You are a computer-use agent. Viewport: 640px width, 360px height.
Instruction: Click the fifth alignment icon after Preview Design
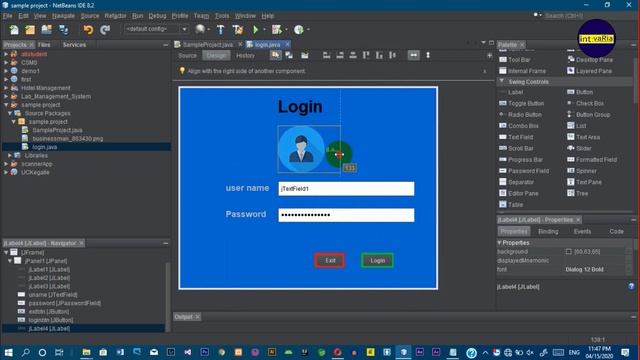click(x=379, y=55)
